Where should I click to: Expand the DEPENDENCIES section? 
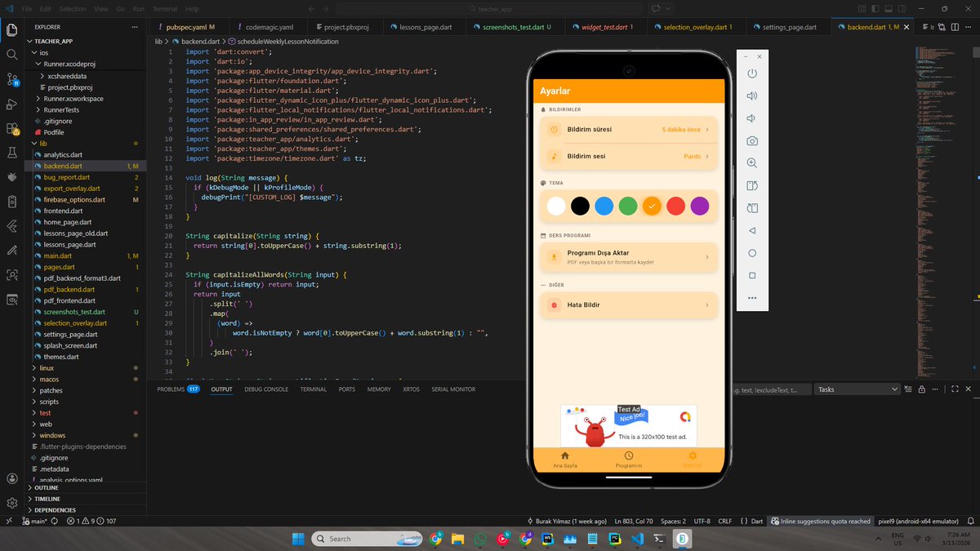click(x=86, y=509)
